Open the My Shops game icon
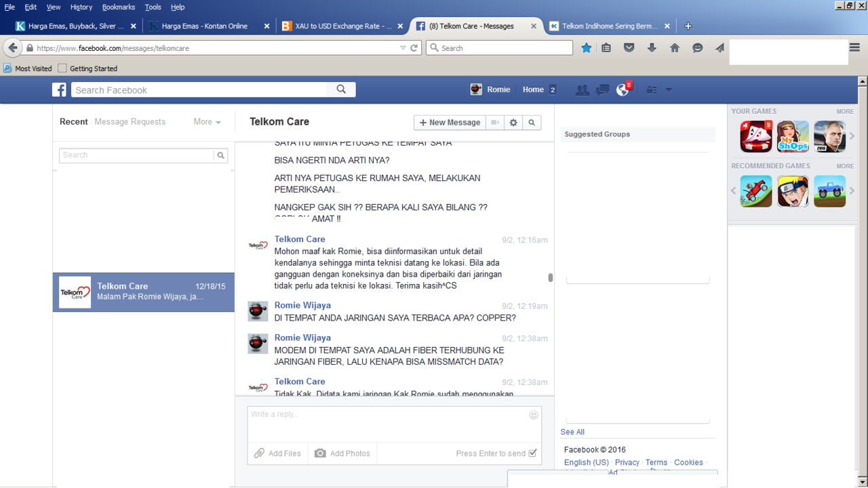868x488 pixels. (x=793, y=137)
